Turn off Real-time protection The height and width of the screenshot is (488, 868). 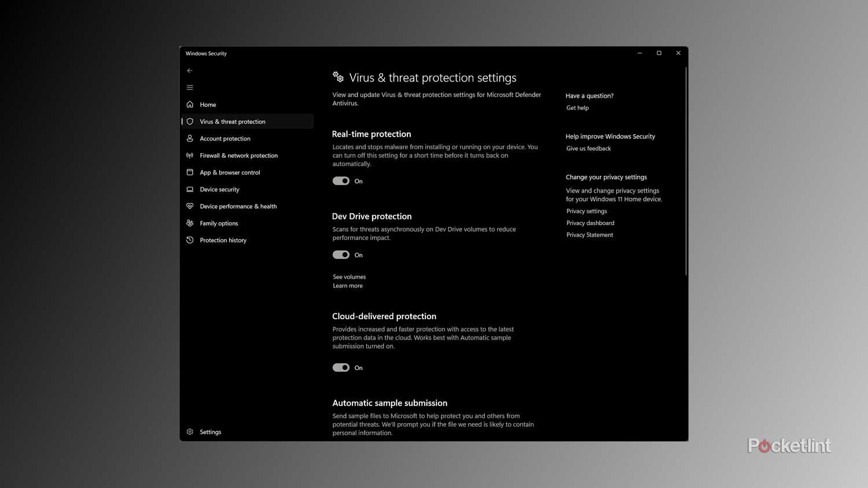coord(341,181)
